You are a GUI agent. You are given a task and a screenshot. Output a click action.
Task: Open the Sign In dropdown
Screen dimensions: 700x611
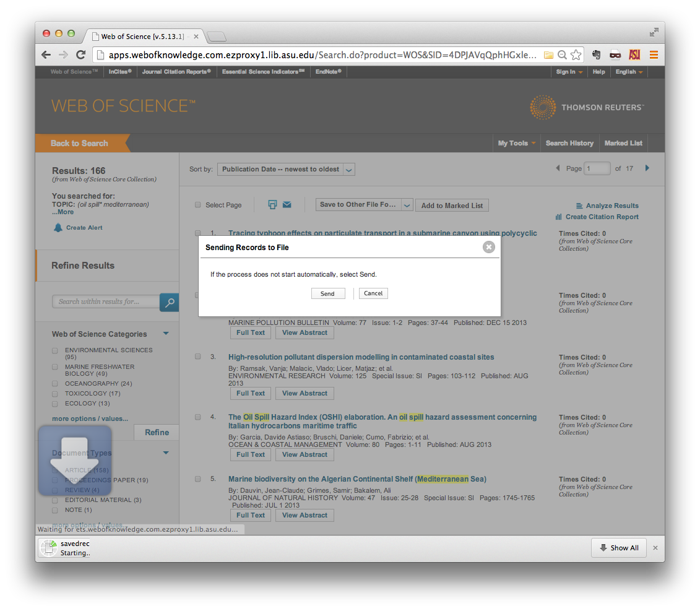click(569, 72)
